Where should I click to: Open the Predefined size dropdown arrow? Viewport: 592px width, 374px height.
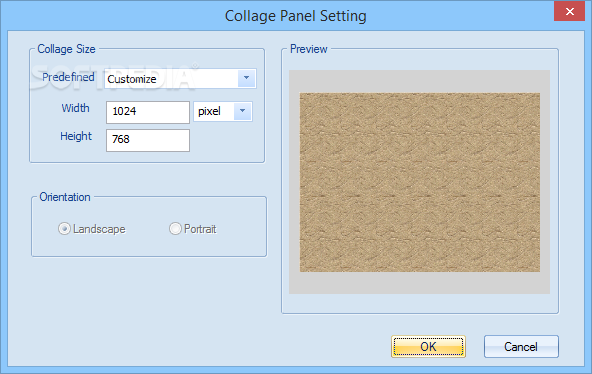pyautogui.click(x=247, y=78)
